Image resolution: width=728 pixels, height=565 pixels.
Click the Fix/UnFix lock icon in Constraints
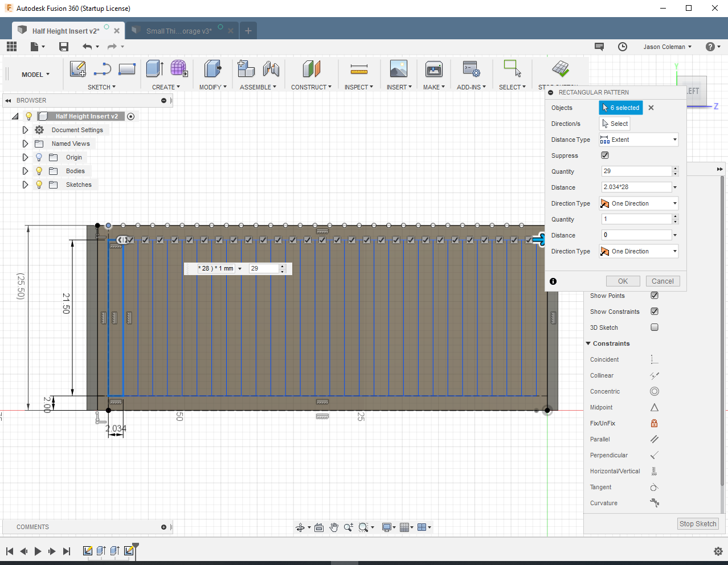[x=654, y=423]
